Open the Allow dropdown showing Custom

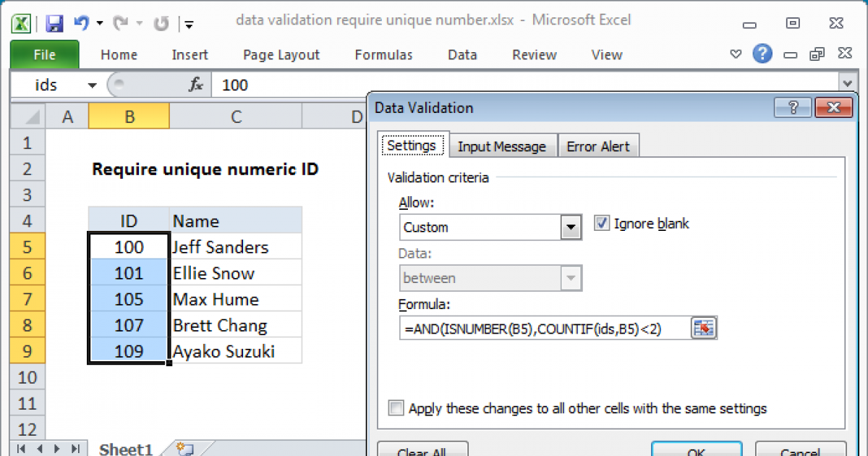(x=571, y=227)
